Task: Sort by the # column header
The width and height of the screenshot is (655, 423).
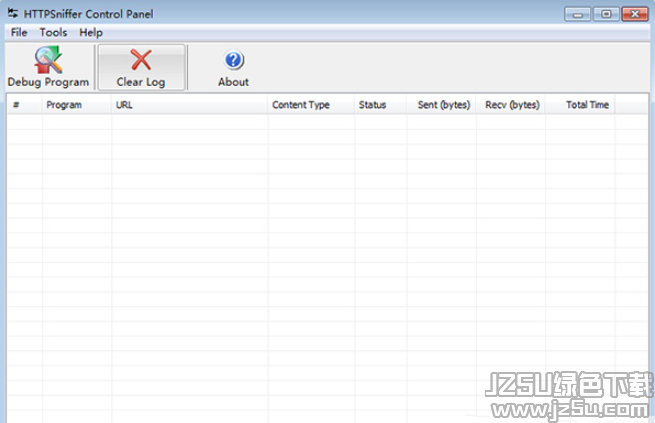Action: (x=25, y=105)
